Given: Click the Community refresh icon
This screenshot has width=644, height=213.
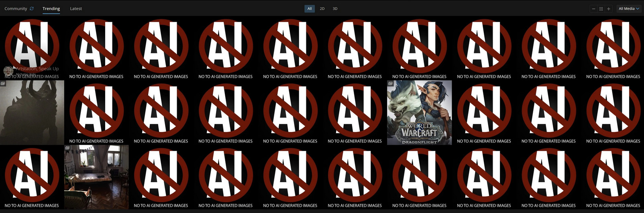Looking at the screenshot, I should 32,8.
